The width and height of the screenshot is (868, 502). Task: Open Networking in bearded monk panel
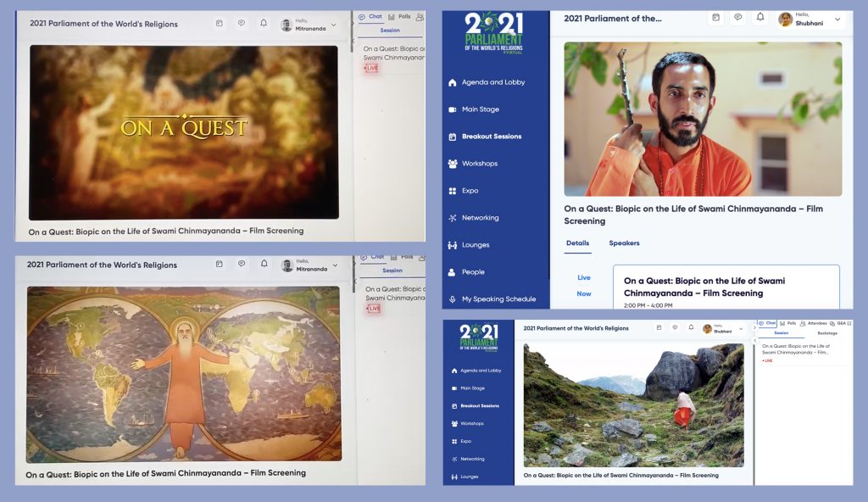pos(474,218)
